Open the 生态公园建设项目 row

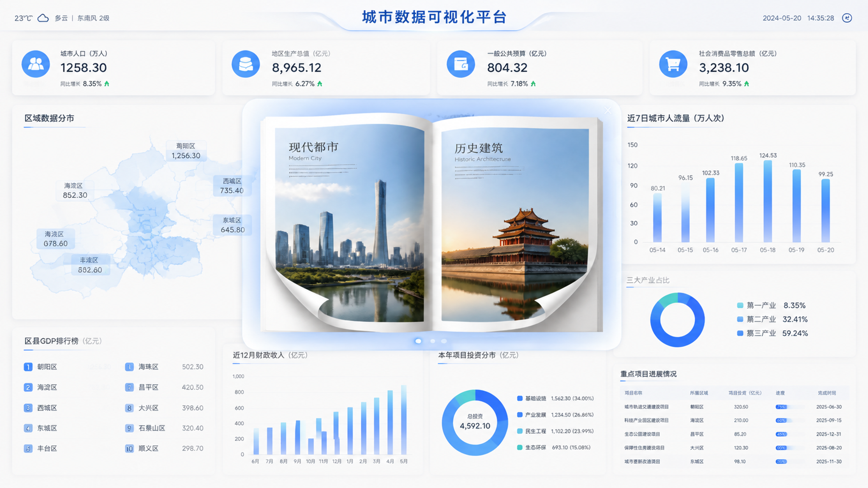tap(734, 434)
